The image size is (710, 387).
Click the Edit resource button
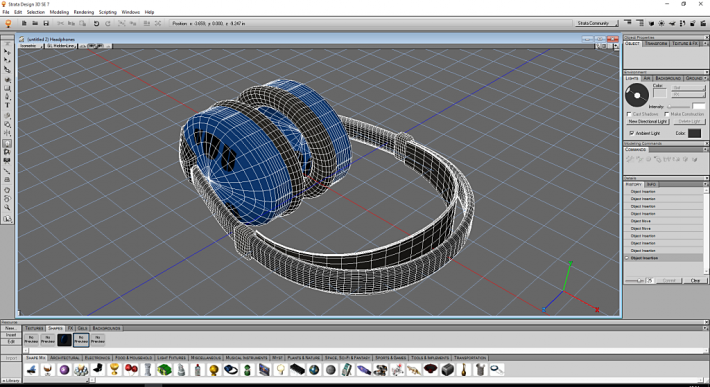[11, 342]
